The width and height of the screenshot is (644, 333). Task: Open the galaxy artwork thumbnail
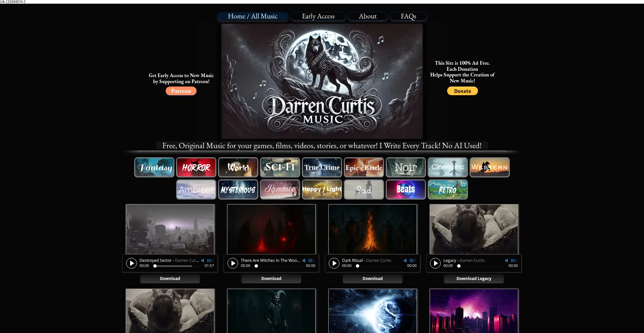point(373,311)
